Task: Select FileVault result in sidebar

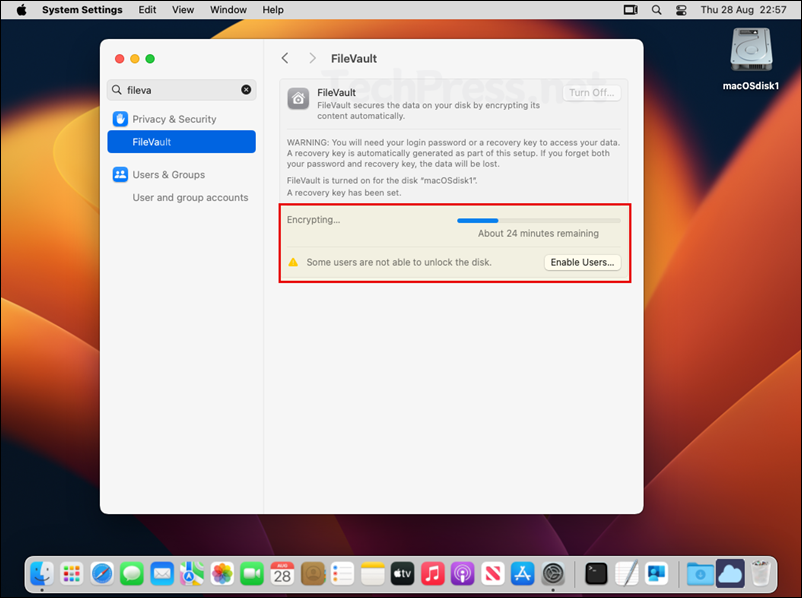Action: click(182, 142)
